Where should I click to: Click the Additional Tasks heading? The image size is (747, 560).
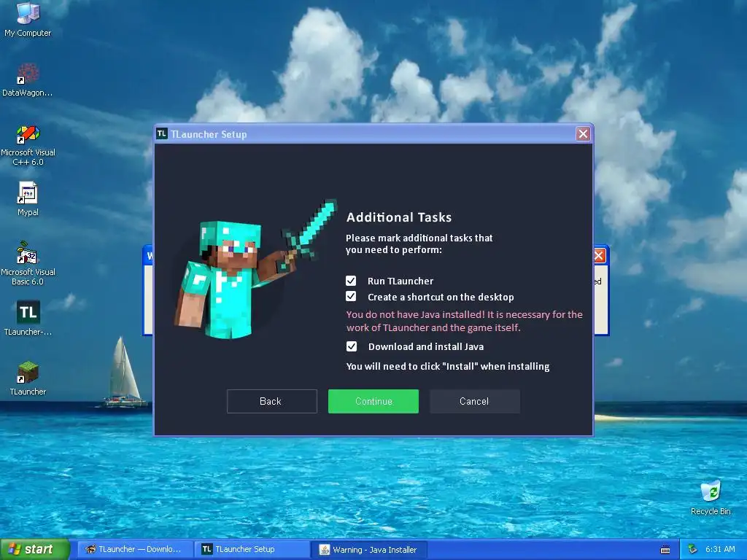399,217
